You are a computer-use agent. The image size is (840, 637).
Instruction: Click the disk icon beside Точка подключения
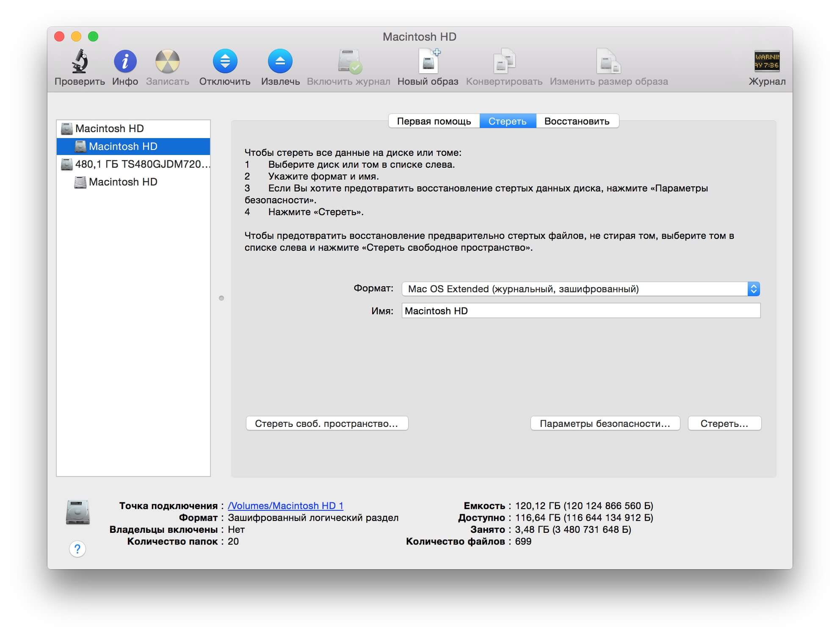point(77,512)
